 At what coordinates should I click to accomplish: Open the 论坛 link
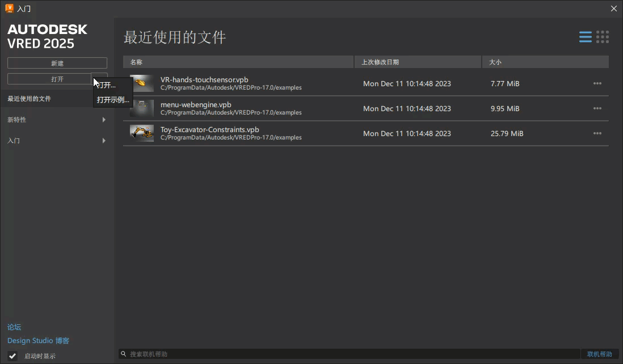pos(14,327)
